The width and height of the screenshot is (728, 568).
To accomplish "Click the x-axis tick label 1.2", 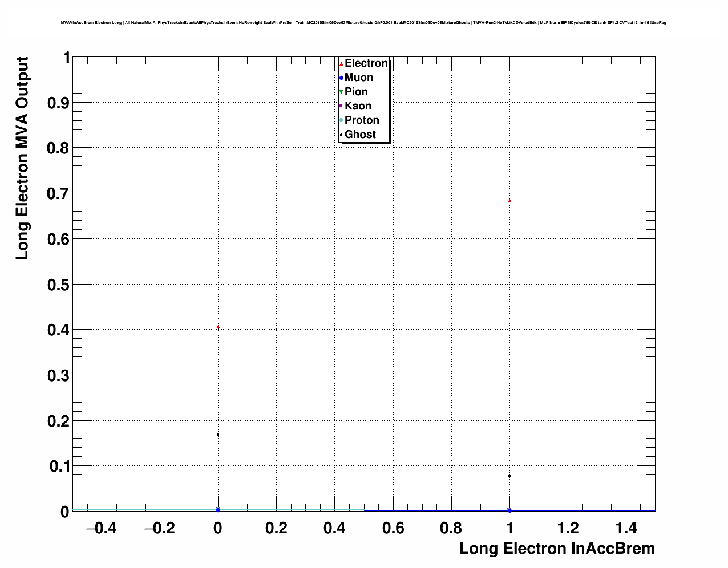I will 568,528.
